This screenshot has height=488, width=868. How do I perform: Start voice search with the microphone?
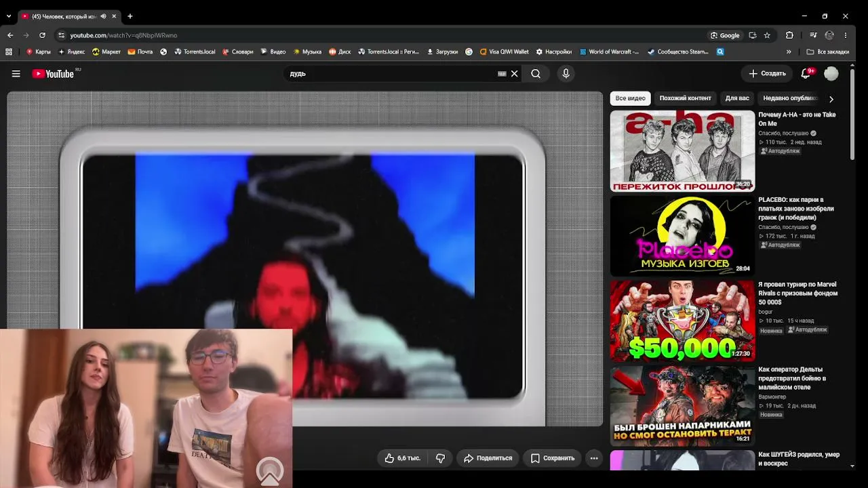[x=566, y=74]
